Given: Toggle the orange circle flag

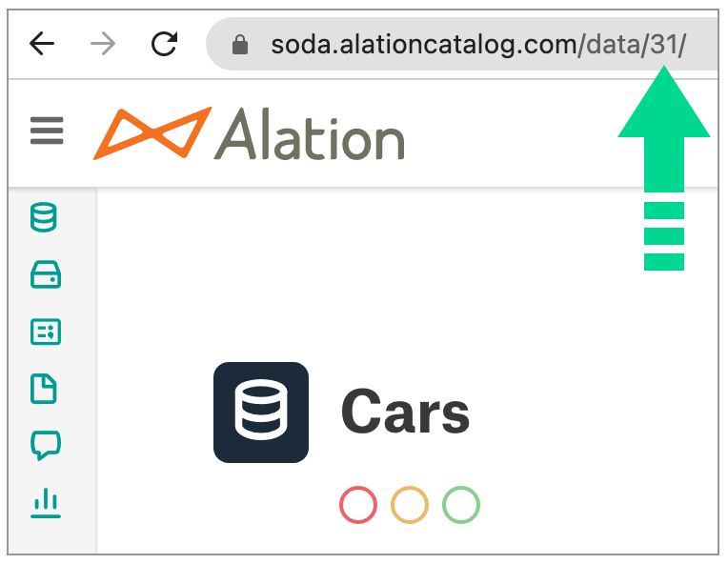Looking at the screenshot, I should 410,505.
